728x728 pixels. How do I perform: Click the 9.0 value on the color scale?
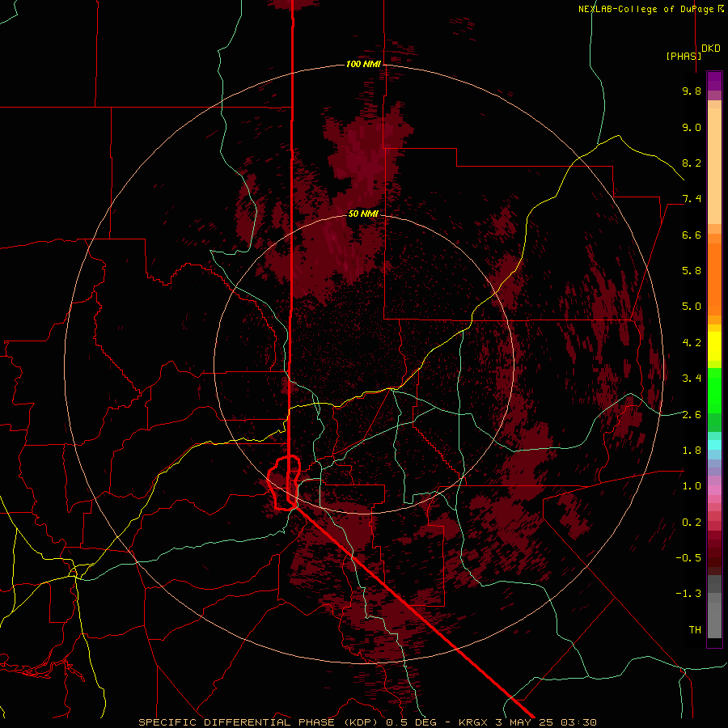tap(692, 127)
